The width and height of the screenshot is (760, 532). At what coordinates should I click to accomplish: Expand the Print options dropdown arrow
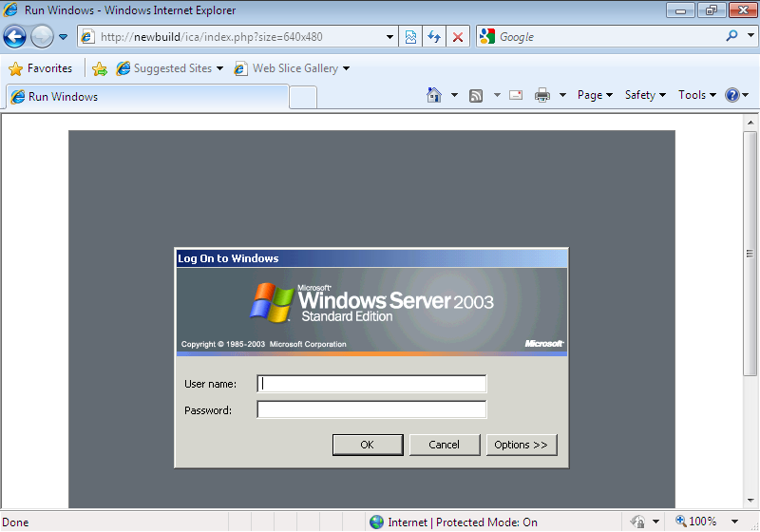pos(562,95)
